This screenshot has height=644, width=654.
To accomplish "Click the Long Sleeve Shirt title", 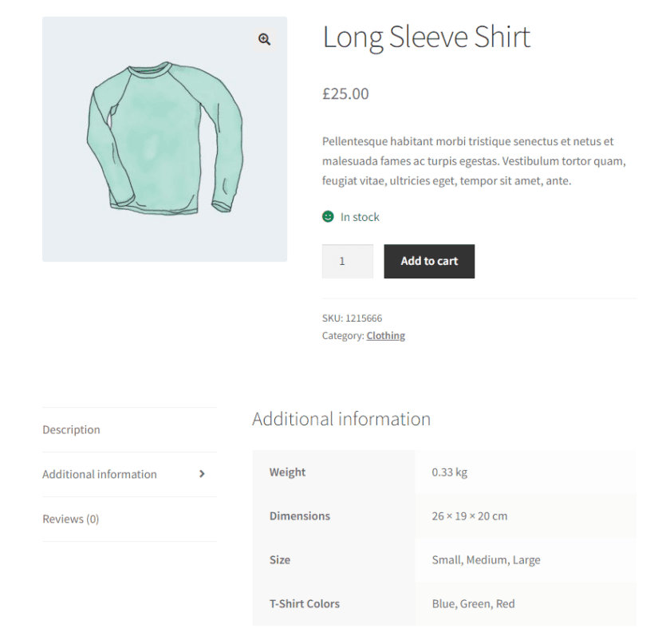I will [427, 37].
